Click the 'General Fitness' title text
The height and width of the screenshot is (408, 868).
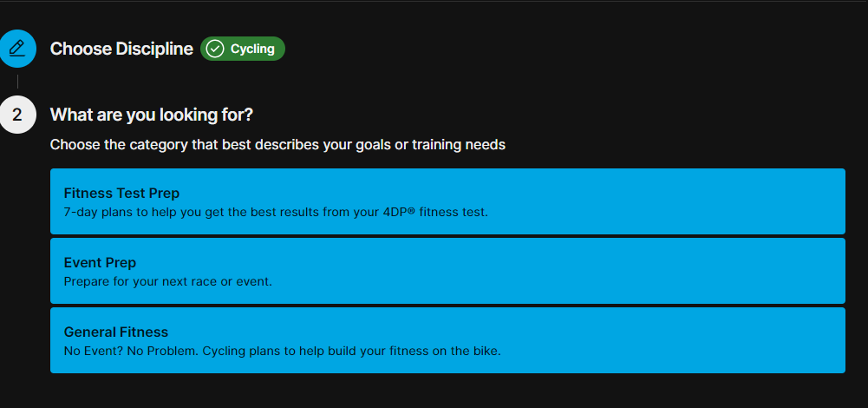[116, 332]
